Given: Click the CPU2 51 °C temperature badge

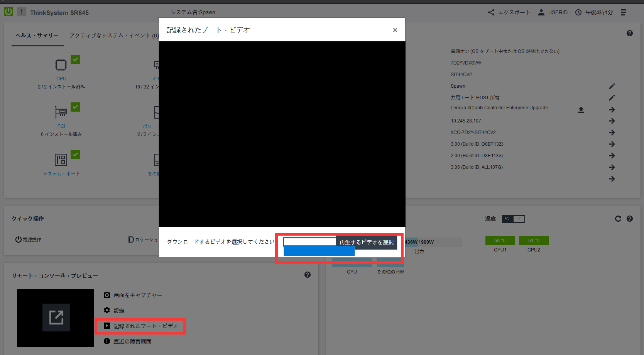Looking at the screenshot, I should point(534,241).
